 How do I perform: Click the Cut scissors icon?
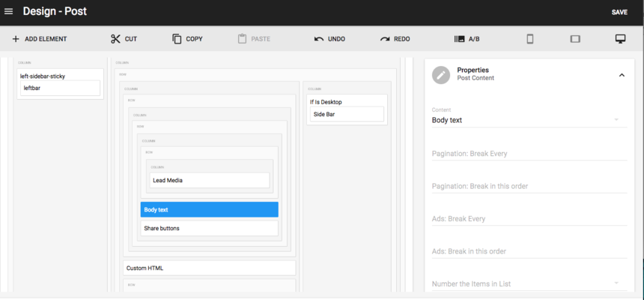[x=115, y=39]
